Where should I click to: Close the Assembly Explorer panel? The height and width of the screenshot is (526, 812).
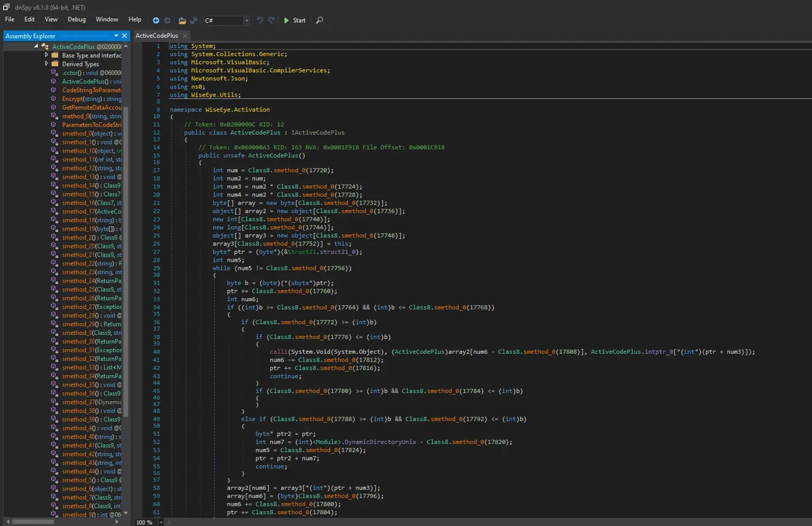(x=125, y=36)
